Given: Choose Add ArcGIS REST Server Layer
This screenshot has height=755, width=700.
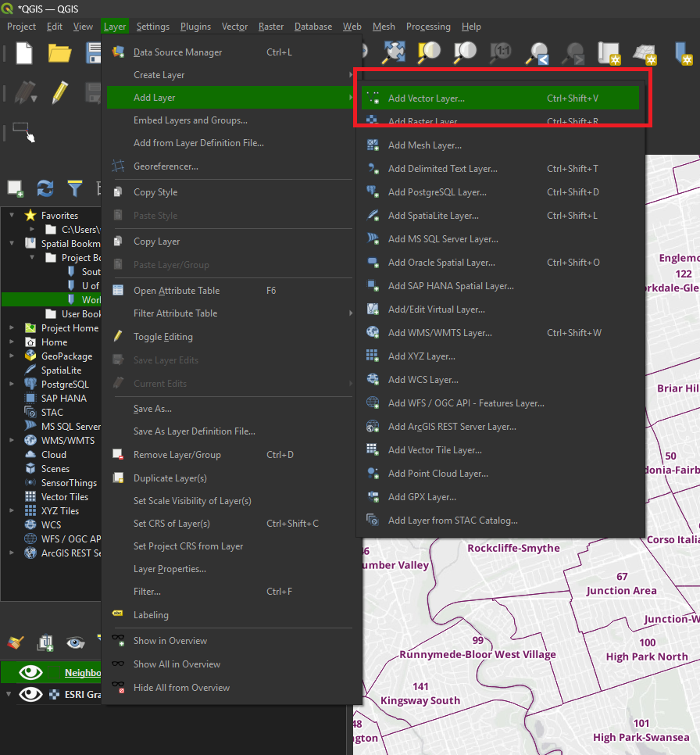Looking at the screenshot, I should (x=500, y=427).
